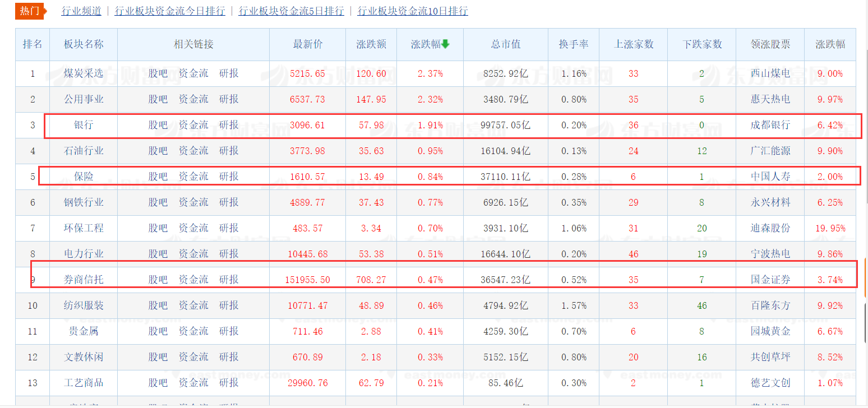Open the 贵金属 sector name

[x=84, y=331]
